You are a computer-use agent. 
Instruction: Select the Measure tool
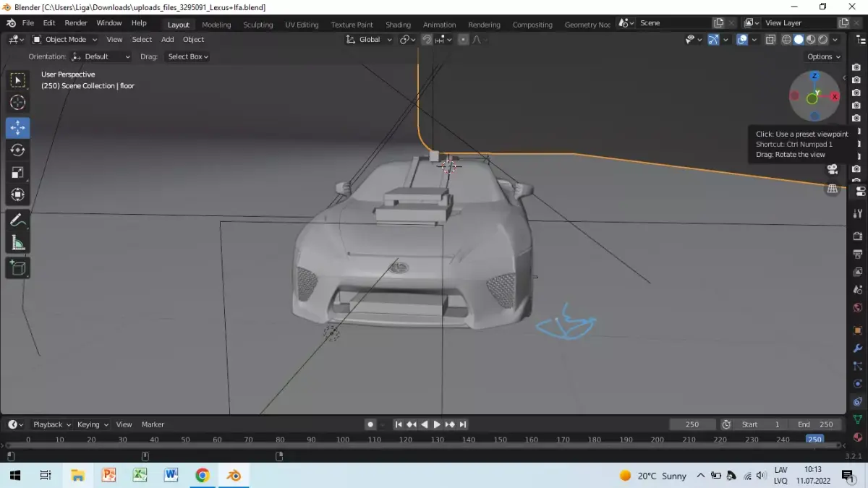18,242
